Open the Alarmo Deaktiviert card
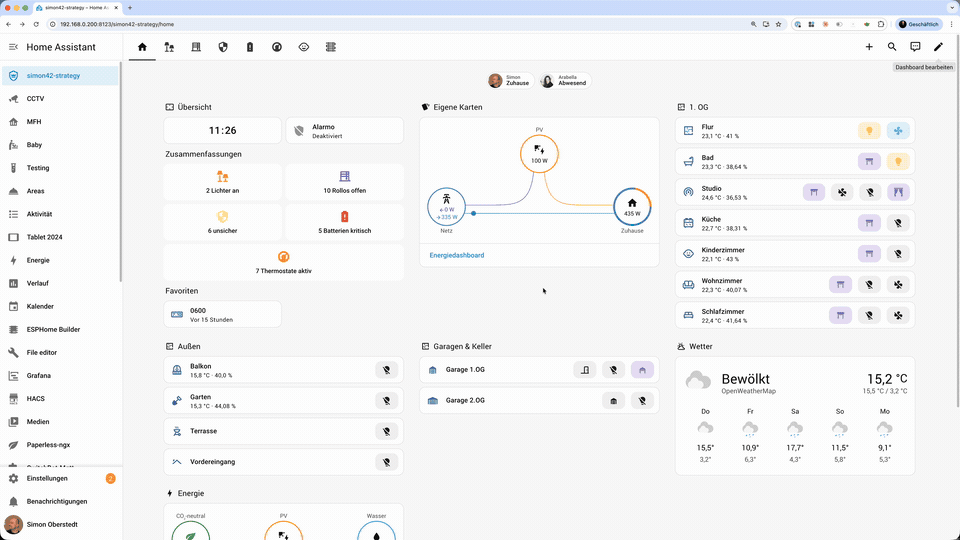This screenshot has height=540, width=960. coord(345,131)
